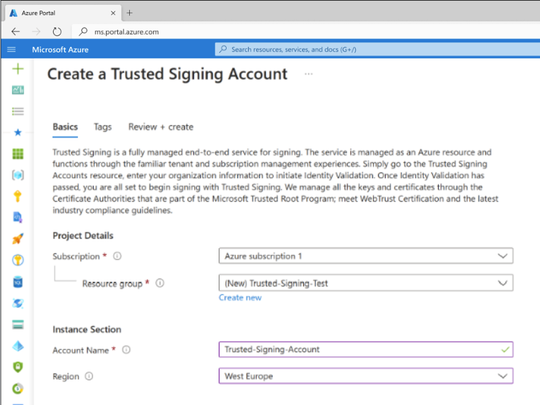Open the green All resources grid icon

pos(18,154)
